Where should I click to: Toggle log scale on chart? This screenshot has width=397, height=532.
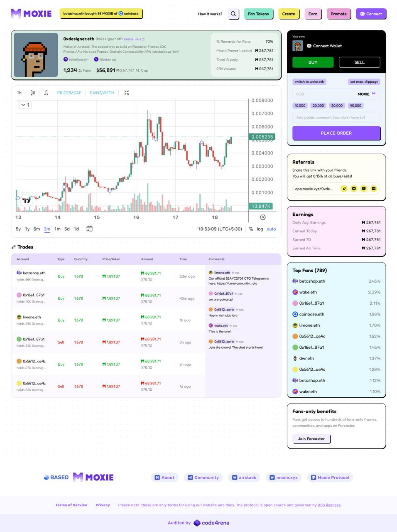tap(260, 229)
